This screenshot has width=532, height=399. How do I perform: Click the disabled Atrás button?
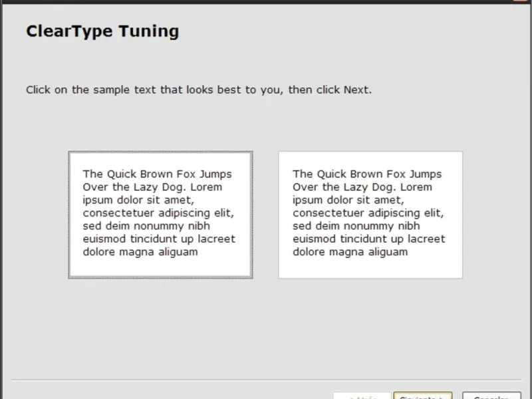click(x=362, y=396)
